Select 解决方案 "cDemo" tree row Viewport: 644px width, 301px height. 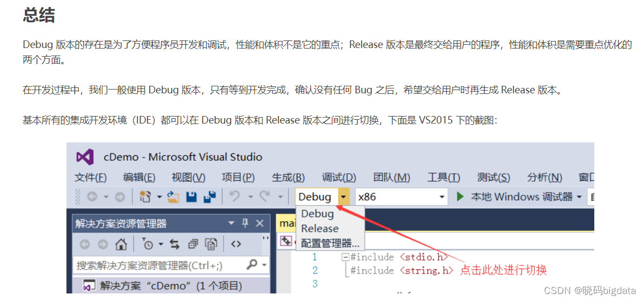pyautogui.click(x=171, y=286)
